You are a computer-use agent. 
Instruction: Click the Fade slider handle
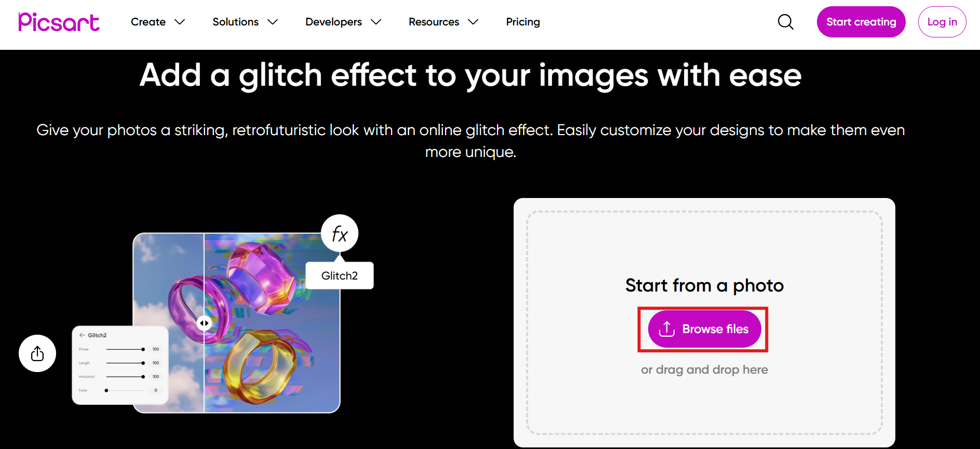tap(106, 390)
